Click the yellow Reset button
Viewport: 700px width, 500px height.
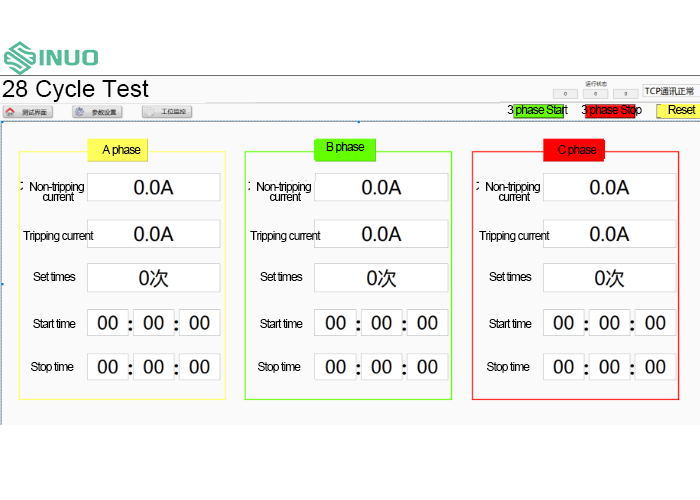point(679,110)
